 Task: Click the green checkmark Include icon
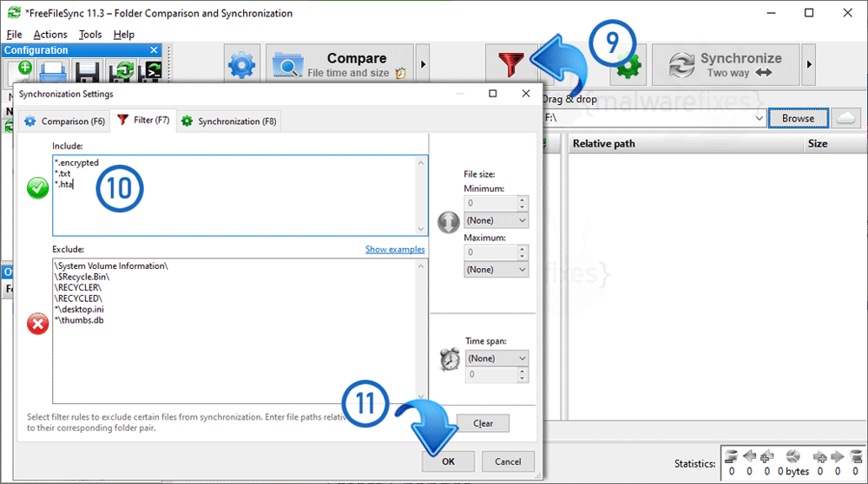37,188
